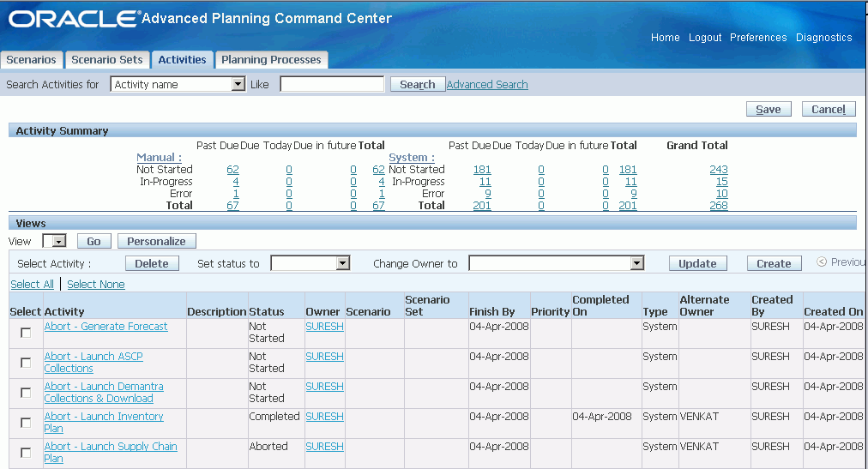Click the Completed status cell
The height and width of the screenshot is (469, 868).
coord(274,417)
